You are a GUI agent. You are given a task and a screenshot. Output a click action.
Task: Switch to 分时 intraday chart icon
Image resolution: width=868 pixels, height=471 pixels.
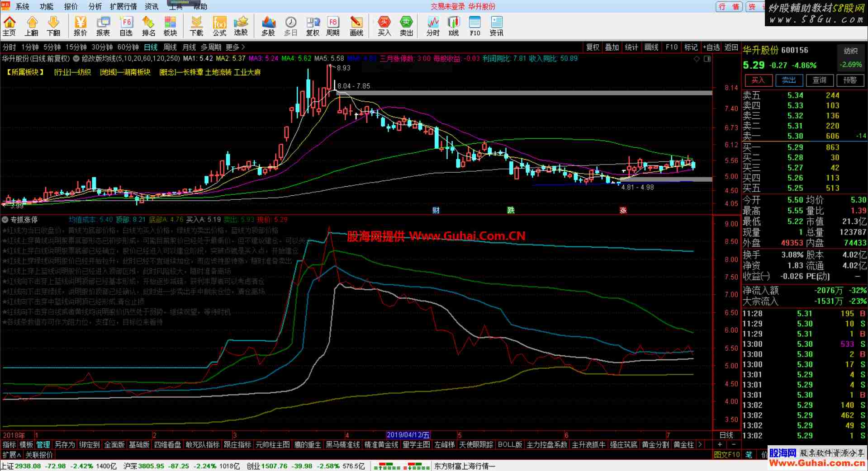[x=433, y=26]
